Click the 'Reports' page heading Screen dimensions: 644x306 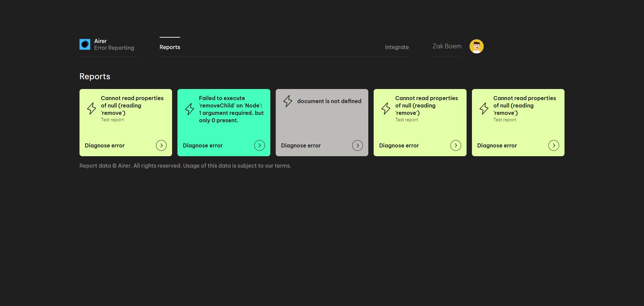pos(95,77)
